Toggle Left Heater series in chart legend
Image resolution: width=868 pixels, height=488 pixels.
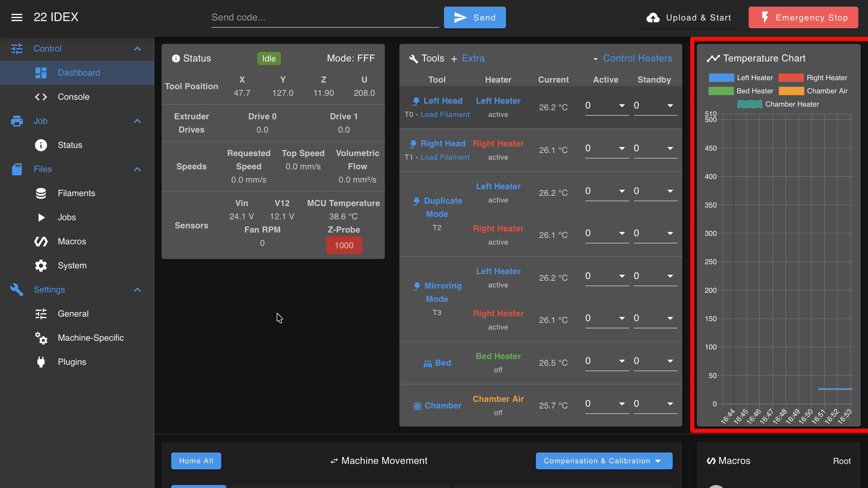(x=741, y=78)
